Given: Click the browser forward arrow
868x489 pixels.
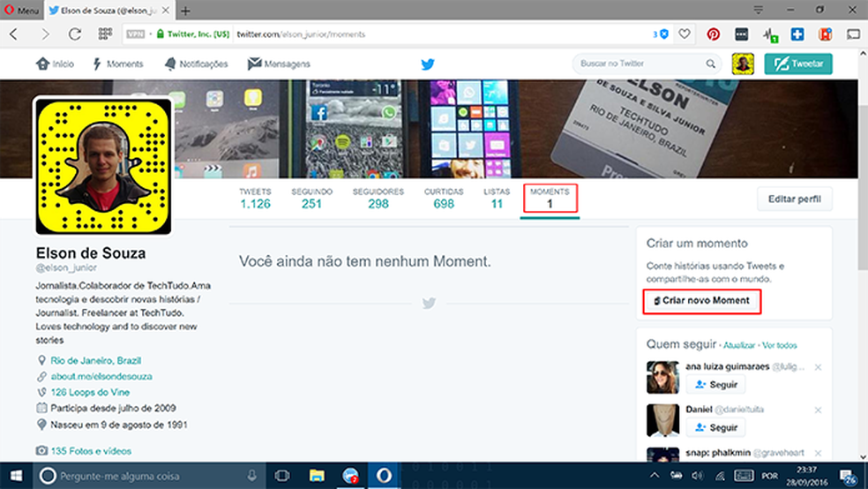Looking at the screenshot, I should point(45,34).
